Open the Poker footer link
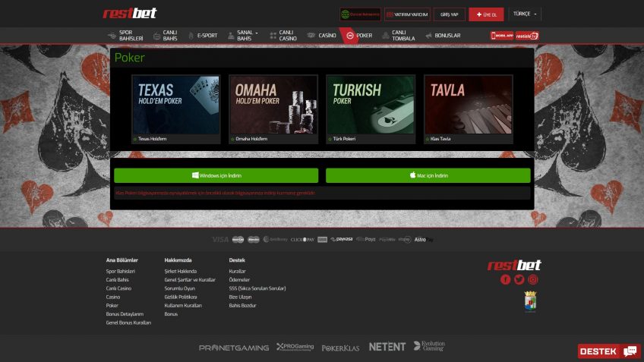The width and height of the screenshot is (644, 362). pos(112,306)
